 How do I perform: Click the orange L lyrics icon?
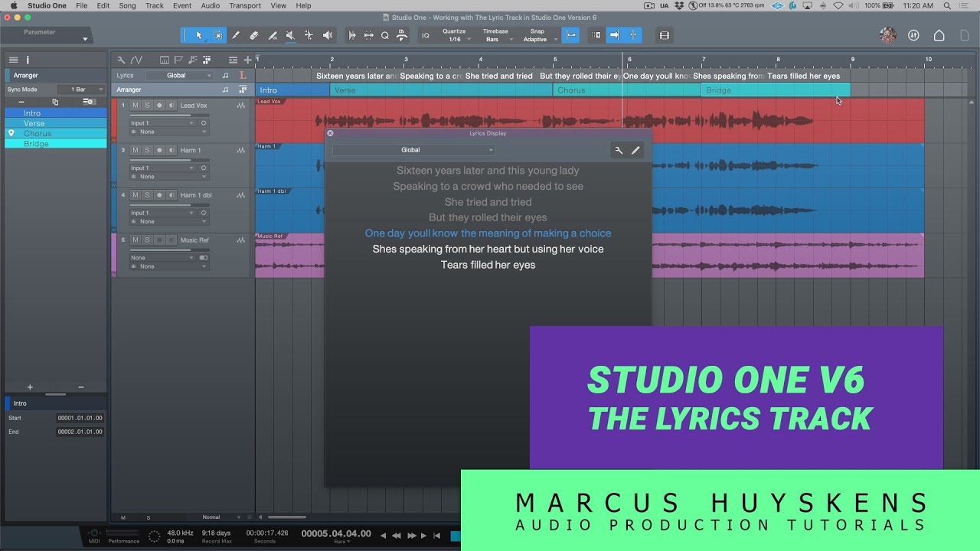(x=243, y=75)
